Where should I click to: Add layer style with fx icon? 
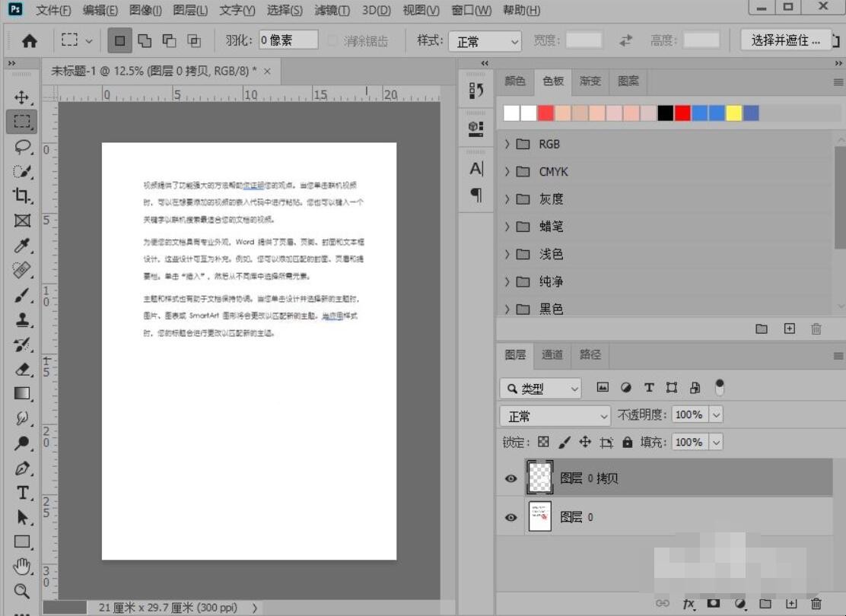point(689,604)
